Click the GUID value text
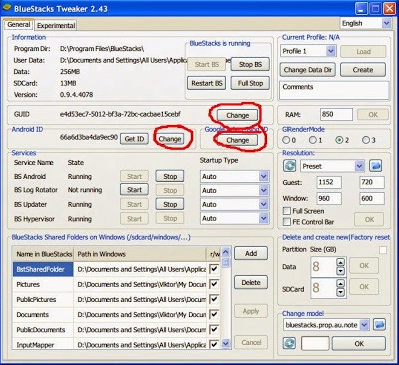This screenshot has height=365, width=399. pyautogui.click(x=120, y=114)
